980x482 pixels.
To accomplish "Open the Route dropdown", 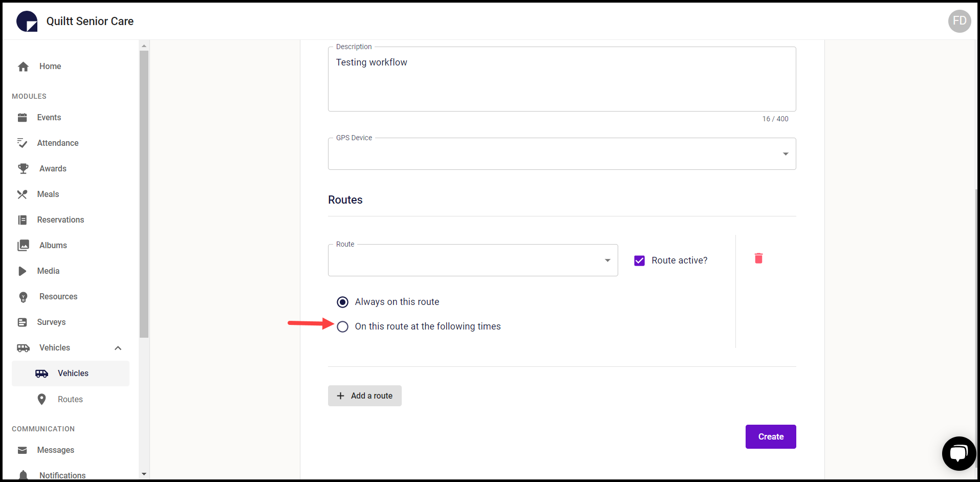I will point(472,260).
